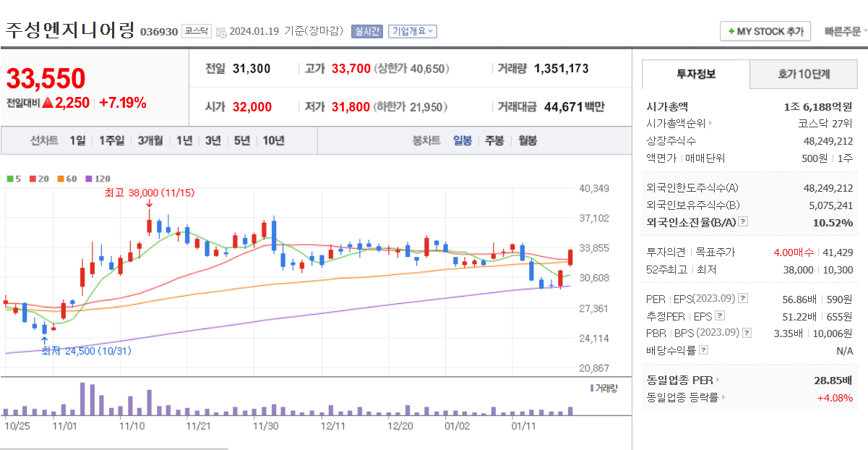Click 동일업종 등락률 value +4.08%
Image resolution: width=868 pixels, height=450 pixels.
point(835,397)
